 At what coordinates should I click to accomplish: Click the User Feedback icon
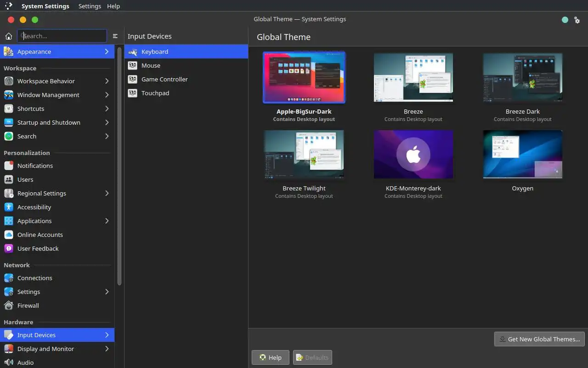coord(8,248)
